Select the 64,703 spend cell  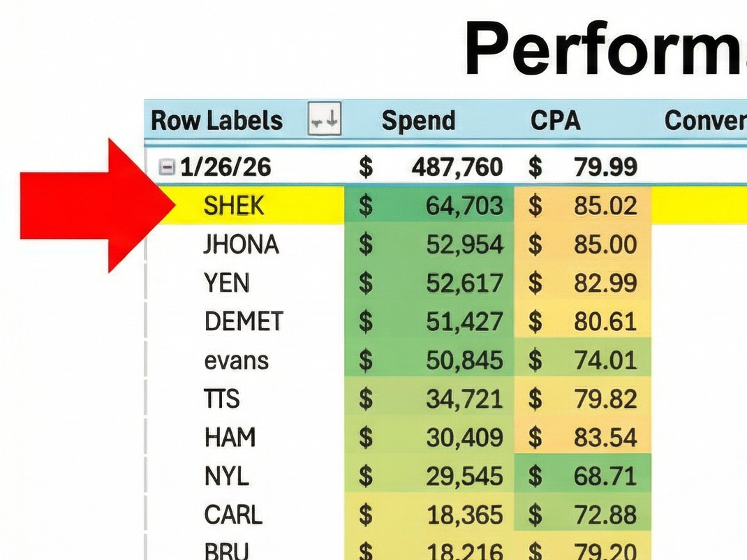click(x=464, y=205)
